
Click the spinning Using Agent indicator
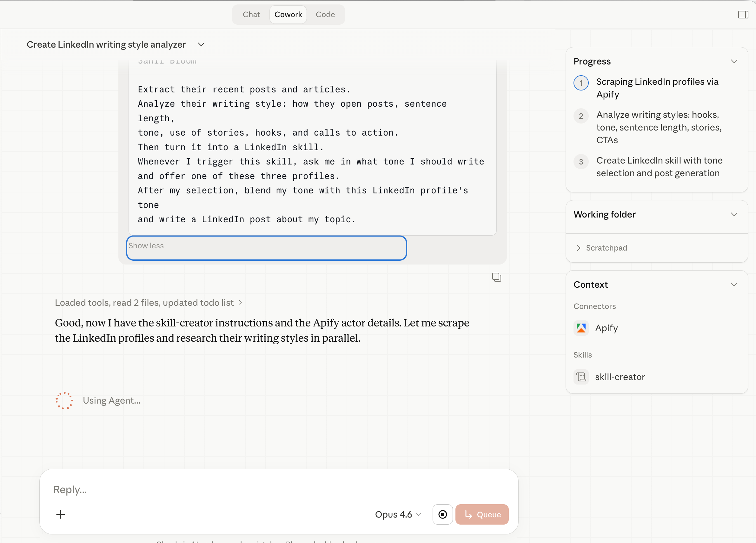64,400
